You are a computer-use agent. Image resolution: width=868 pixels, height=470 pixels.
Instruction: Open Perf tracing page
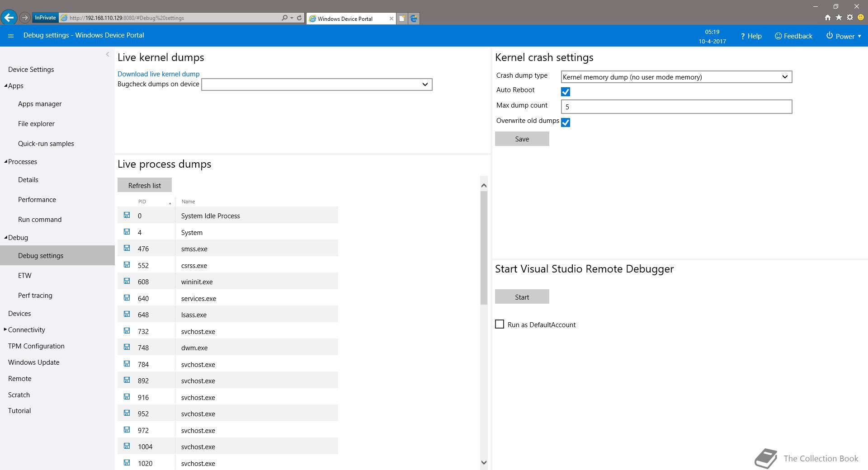pos(35,295)
